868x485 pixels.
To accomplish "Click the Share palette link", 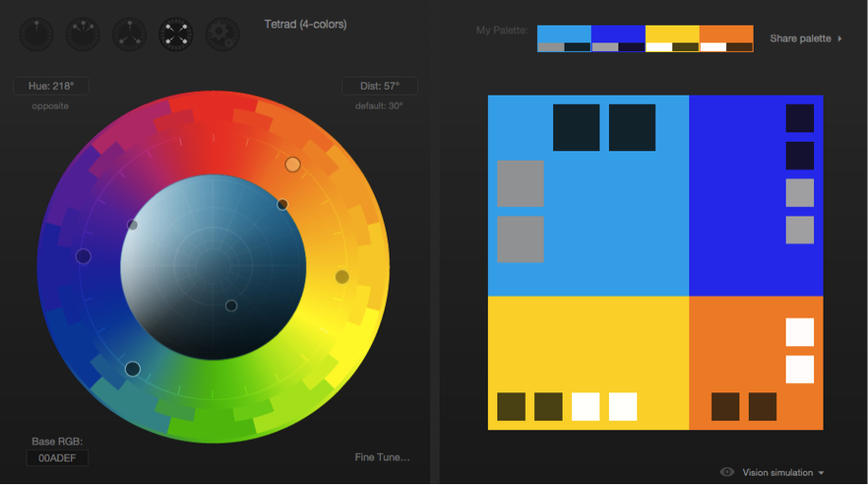I will point(801,39).
